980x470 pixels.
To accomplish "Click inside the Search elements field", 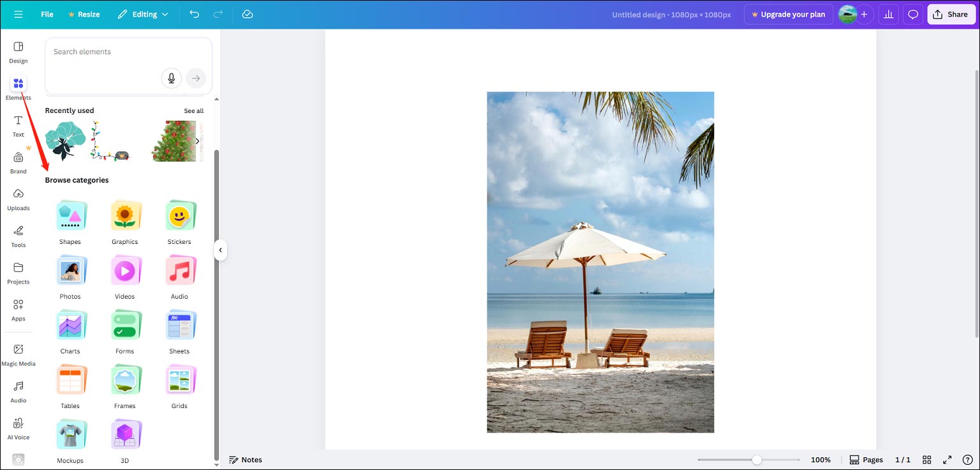I will click(115, 52).
